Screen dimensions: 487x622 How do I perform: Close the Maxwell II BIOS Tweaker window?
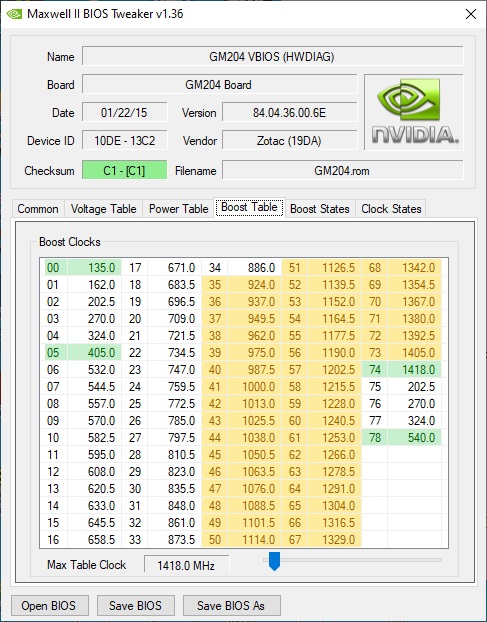tap(471, 14)
